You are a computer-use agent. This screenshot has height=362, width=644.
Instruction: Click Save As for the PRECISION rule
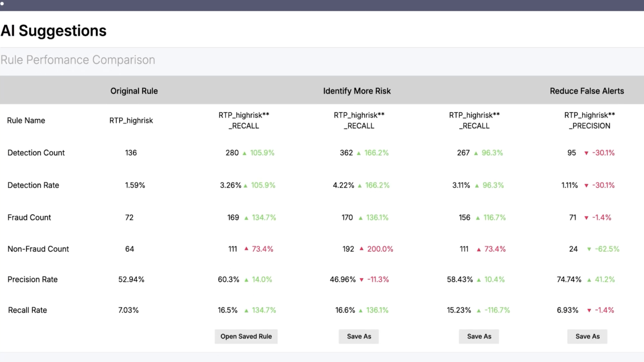click(x=588, y=336)
